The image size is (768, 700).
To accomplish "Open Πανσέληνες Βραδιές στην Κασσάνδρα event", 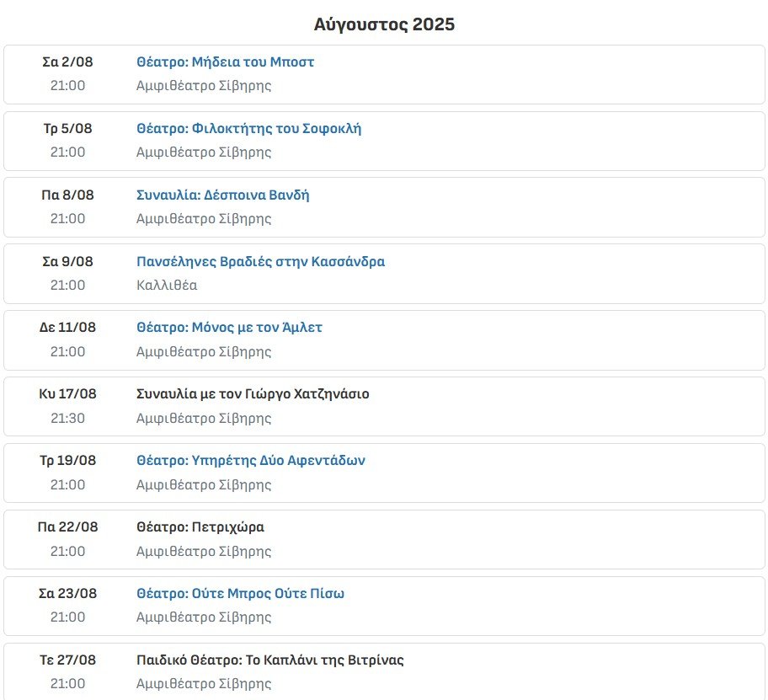I will 260,262.
